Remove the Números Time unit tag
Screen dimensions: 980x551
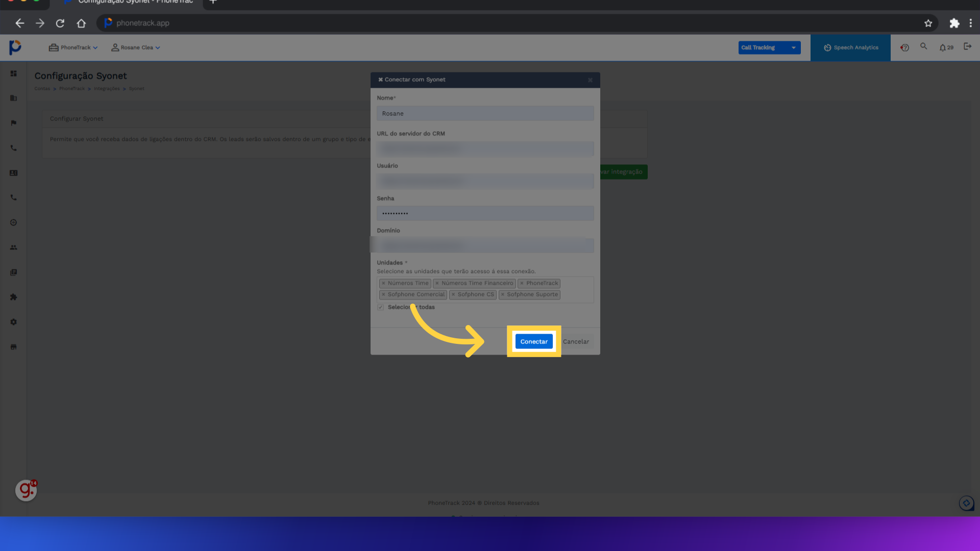pyautogui.click(x=383, y=283)
